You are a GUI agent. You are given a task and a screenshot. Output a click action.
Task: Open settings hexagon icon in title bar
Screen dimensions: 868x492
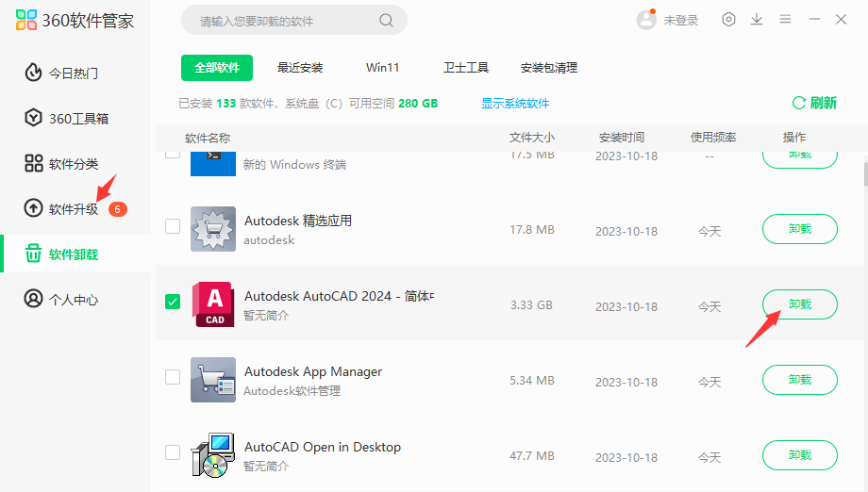coord(728,20)
